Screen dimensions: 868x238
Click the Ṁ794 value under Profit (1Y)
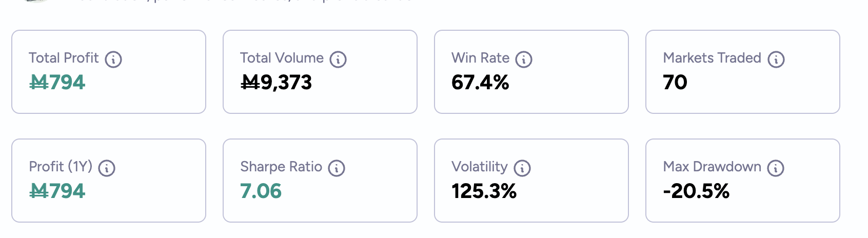click(57, 191)
